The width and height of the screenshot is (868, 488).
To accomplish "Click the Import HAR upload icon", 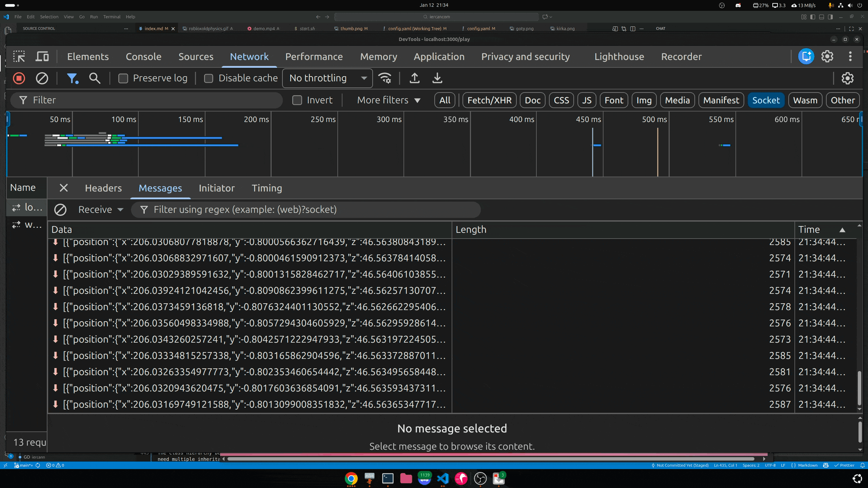I will coord(414,78).
